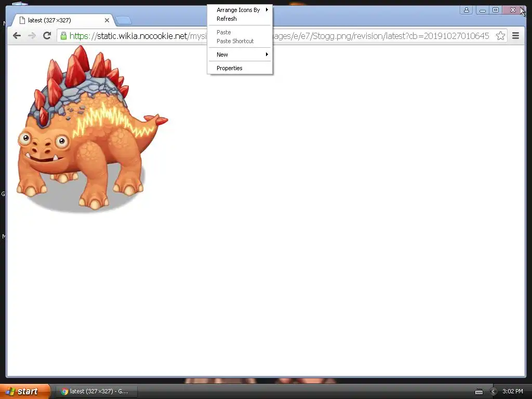Expand the New submenu
This screenshot has width=532, height=399.
click(x=240, y=55)
